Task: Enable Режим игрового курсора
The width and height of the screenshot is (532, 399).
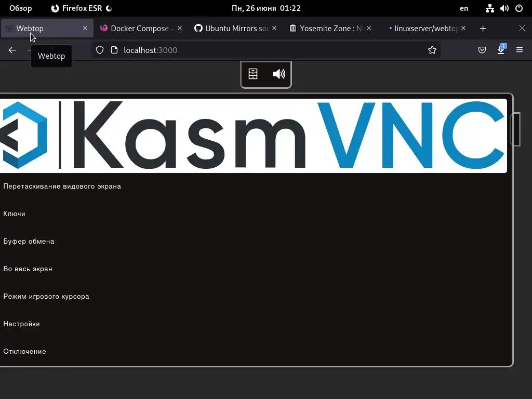Action: pos(46,296)
